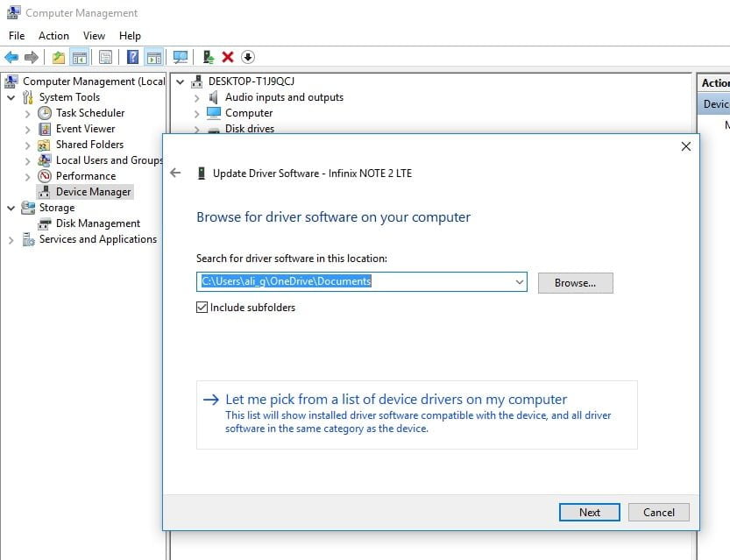Image resolution: width=730 pixels, height=560 pixels.
Task: Click the Computer Management title bar icon
Action: click(x=13, y=12)
